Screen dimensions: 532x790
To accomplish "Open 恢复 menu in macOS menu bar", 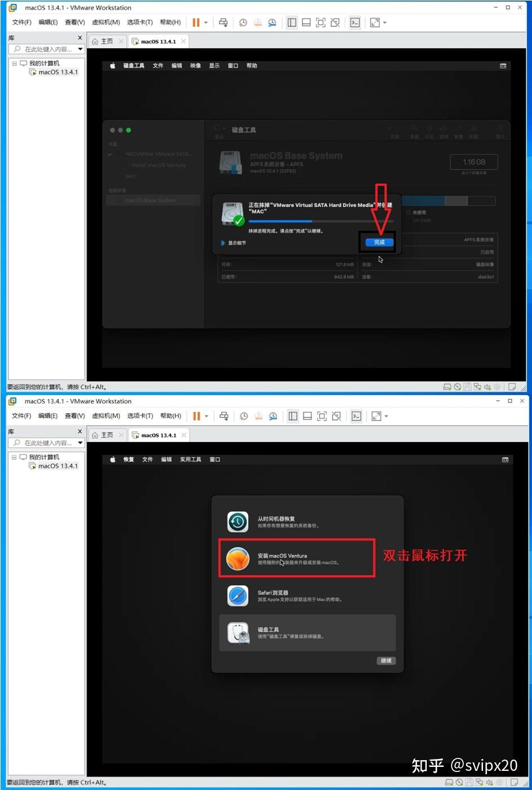I will coord(129,459).
